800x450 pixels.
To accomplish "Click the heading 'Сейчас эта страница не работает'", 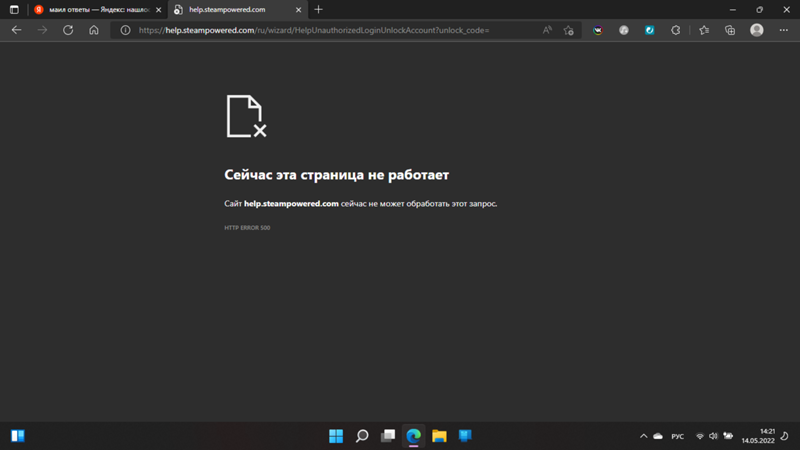I will pos(337,174).
